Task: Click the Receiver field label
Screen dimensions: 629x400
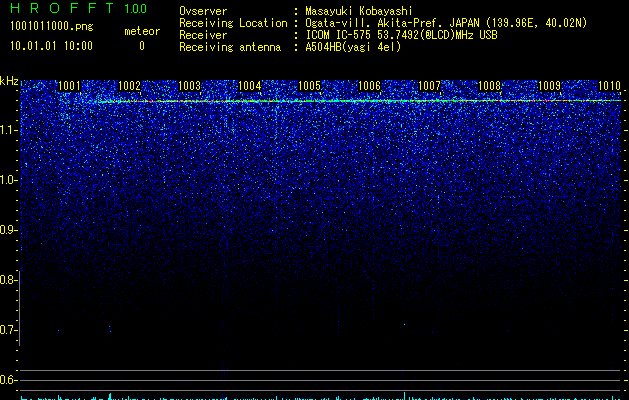Action: tap(203, 35)
